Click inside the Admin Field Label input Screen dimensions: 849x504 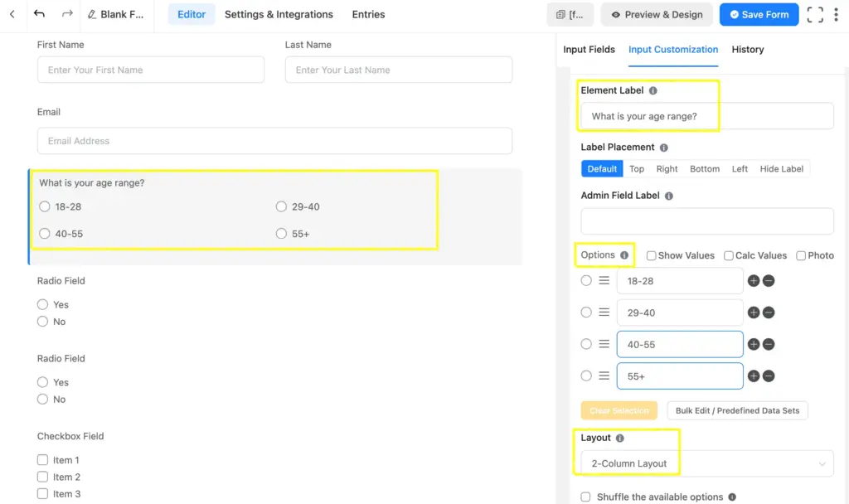pyautogui.click(x=706, y=220)
